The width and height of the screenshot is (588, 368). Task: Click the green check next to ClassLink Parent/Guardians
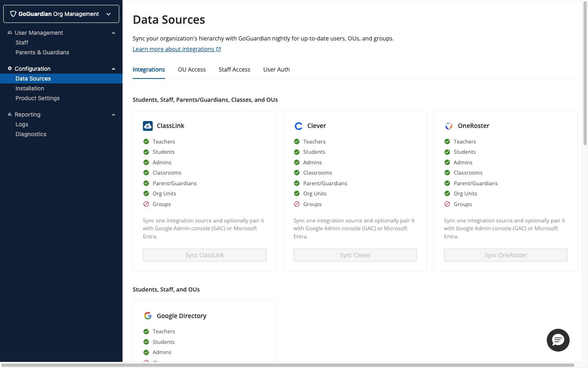tap(146, 183)
